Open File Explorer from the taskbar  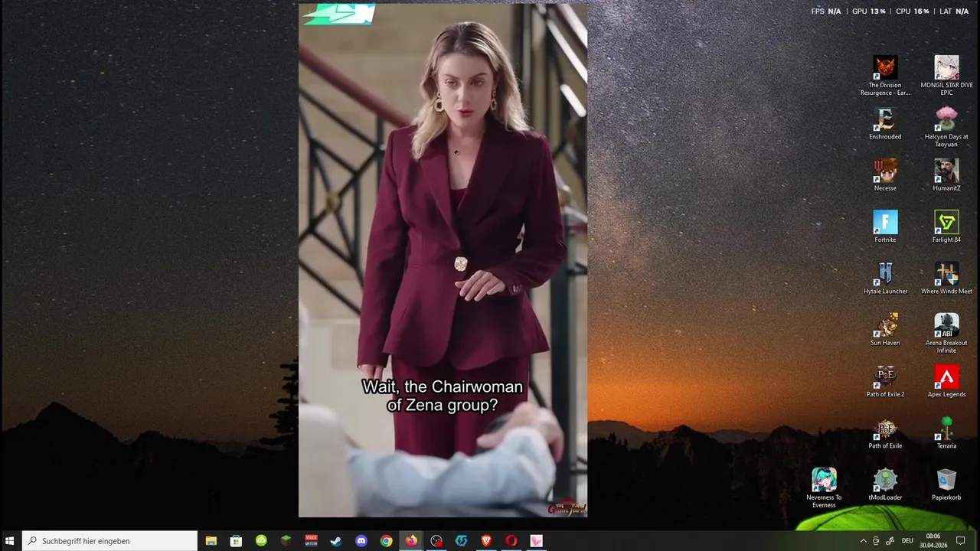[x=211, y=541]
